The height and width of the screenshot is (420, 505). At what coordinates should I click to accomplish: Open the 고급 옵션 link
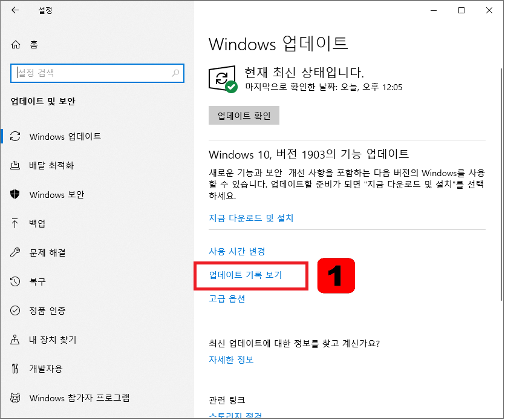click(227, 298)
